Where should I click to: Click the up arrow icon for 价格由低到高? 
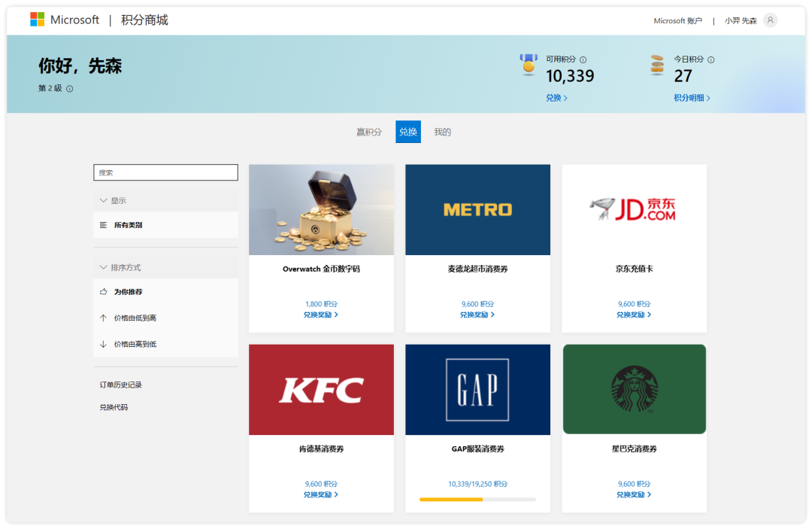pyautogui.click(x=103, y=318)
